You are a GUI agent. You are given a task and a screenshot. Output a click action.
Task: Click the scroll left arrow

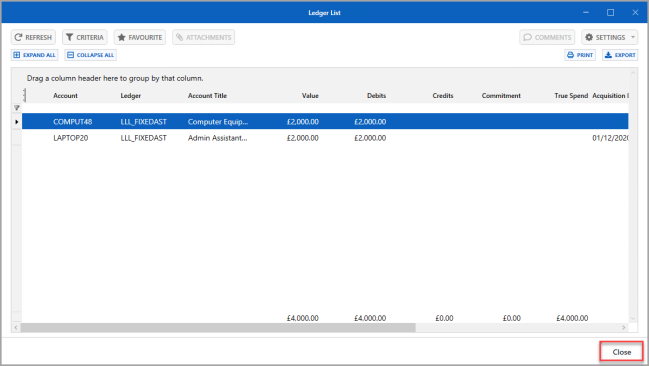(x=16, y=327)
